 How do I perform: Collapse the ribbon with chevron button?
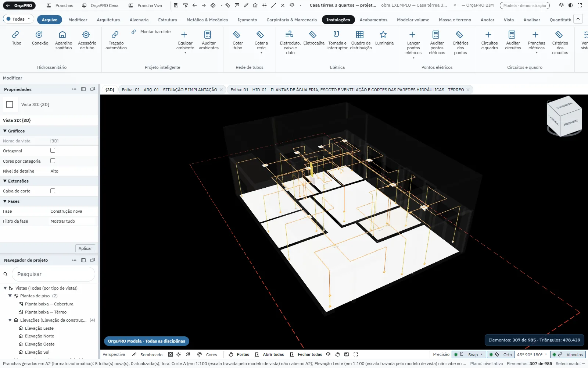tap(578, 19)
